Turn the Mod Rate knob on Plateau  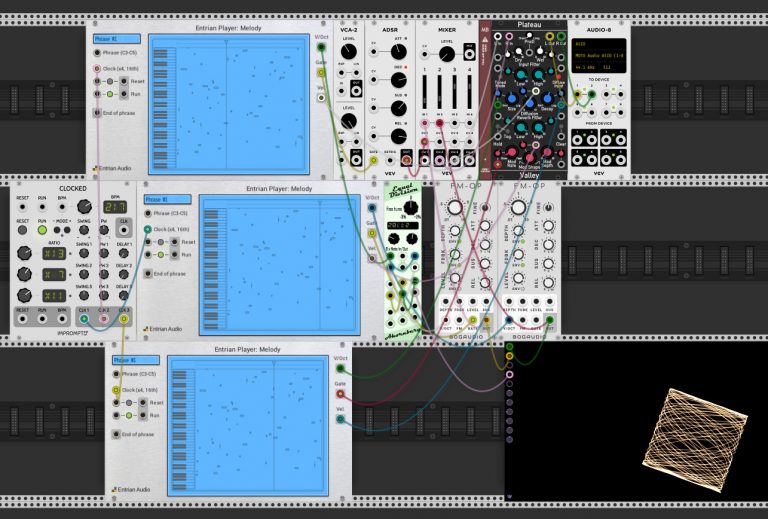(x=512, y=152)
